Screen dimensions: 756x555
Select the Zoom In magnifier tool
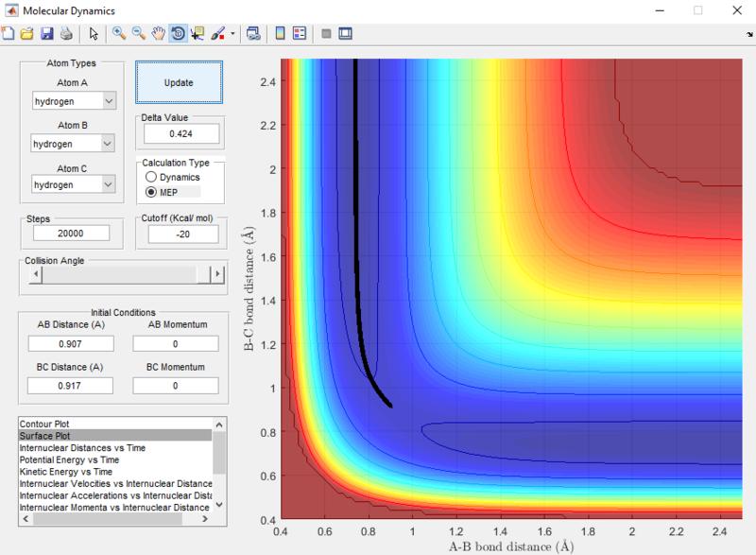(119, 33)
